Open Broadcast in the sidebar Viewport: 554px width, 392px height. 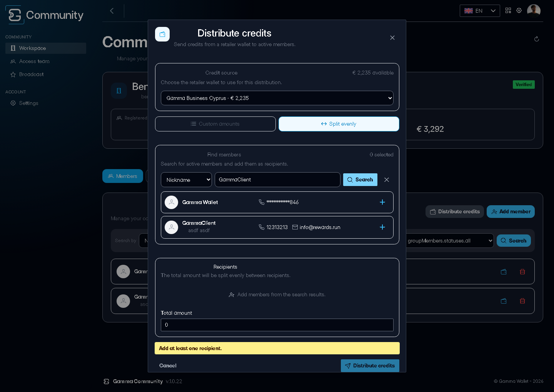click(x=46, y=74)
